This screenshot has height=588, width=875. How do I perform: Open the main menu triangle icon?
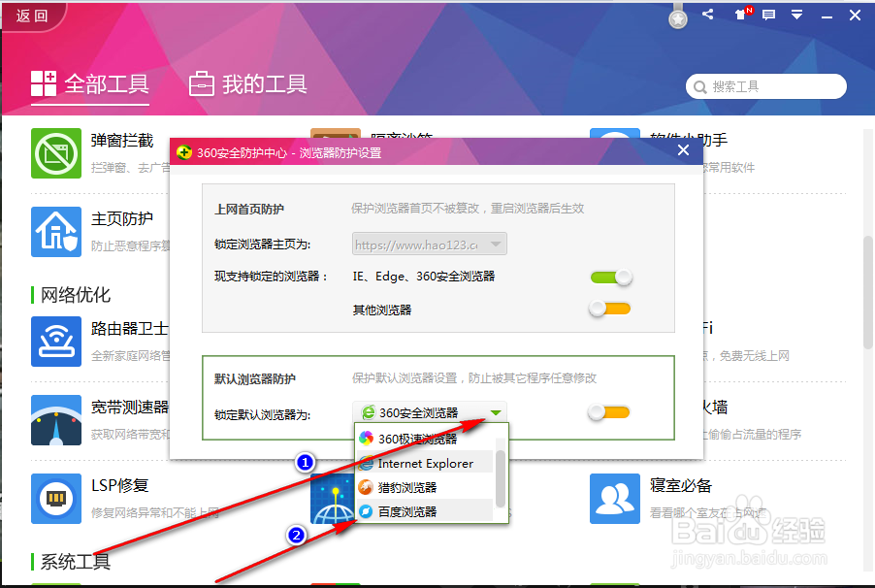796,16
